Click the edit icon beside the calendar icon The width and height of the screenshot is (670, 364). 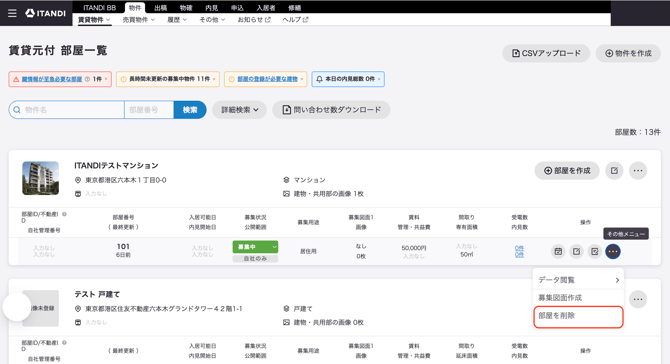coord(576,251)
